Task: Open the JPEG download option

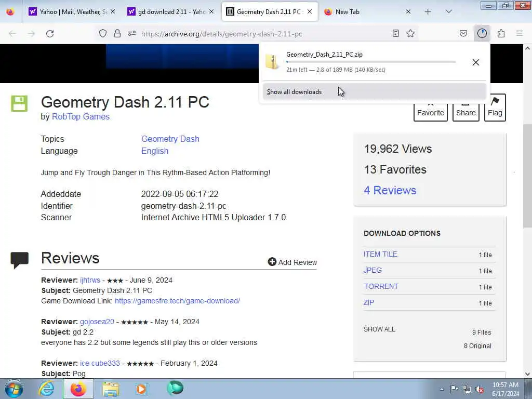Action: [373, 270]
